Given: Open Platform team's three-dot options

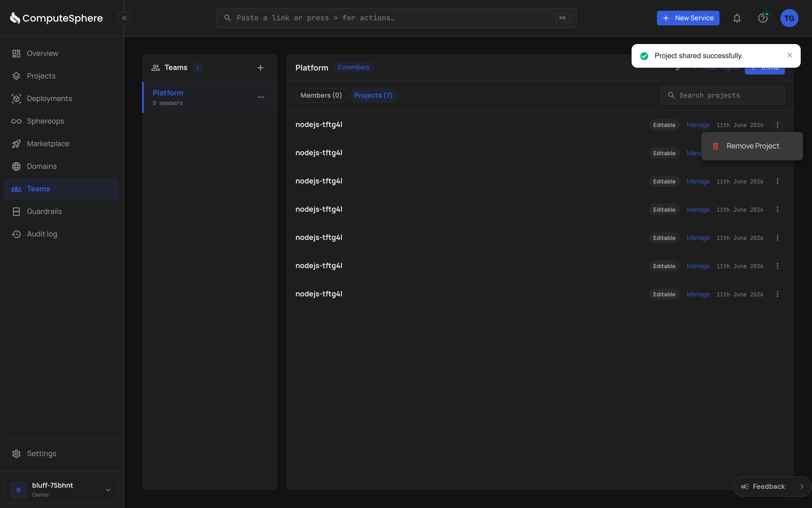Looking at the screenshot, I should 261,97.
